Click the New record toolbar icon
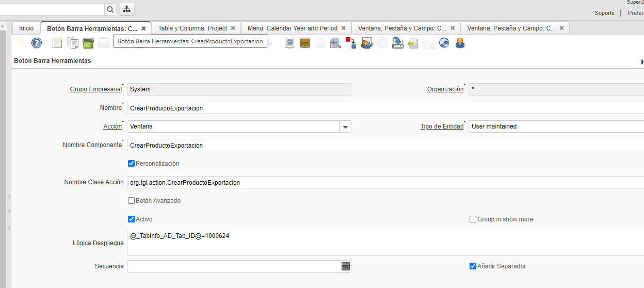The height and width of the screenshot is (288, 644). click(57, 43)
